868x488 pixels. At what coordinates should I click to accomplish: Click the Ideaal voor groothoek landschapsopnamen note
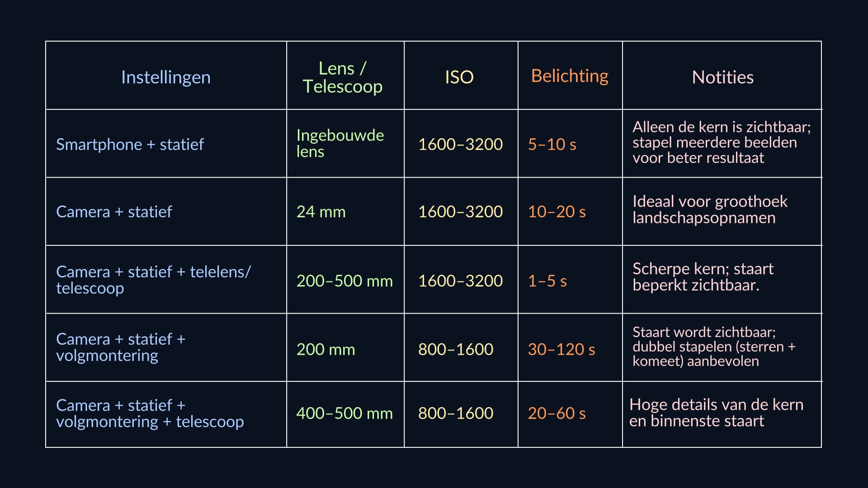(x=710, y=210)
